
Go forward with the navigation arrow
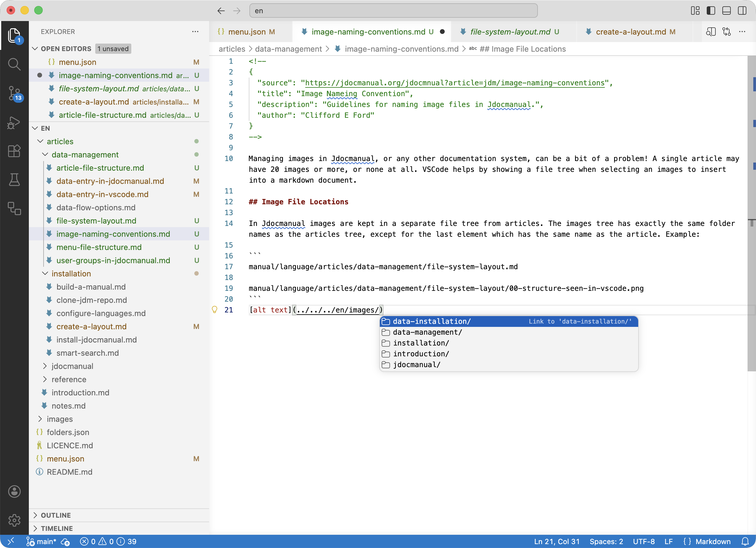coord(237,11)
